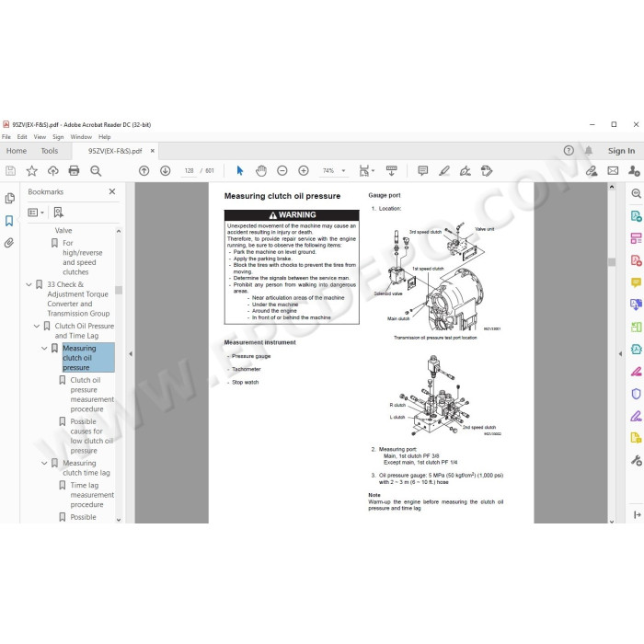Add file to starred with star icon

(x=31, y=171)
